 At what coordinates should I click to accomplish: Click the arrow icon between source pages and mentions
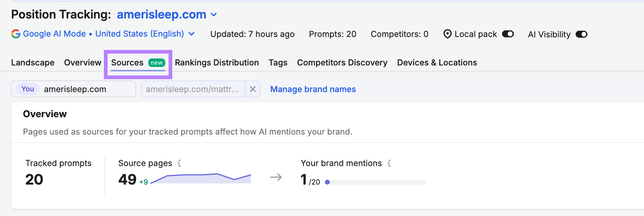tap(276, 178)
